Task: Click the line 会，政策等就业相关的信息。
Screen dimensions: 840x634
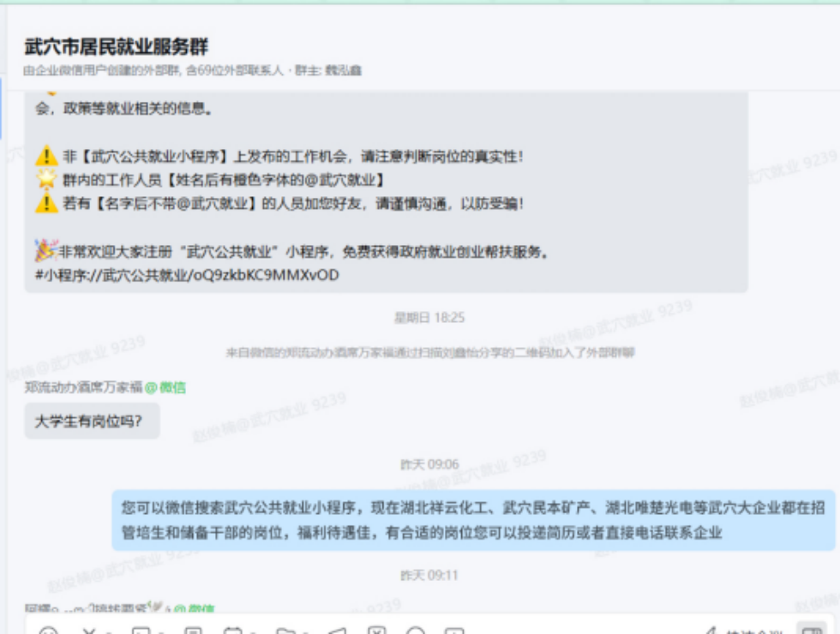Action: [x=123, y=109]
